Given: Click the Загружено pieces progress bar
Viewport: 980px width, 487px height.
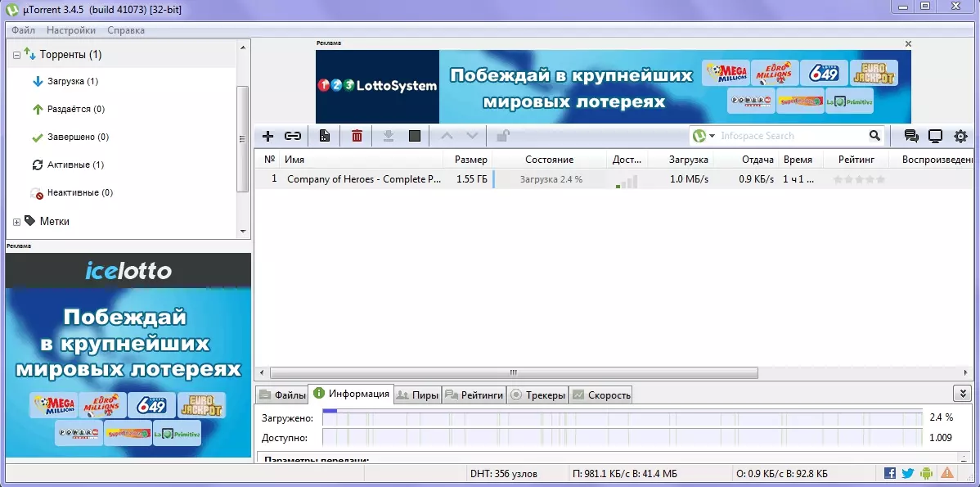Looking at the screenshot, I should click(623, 417).
